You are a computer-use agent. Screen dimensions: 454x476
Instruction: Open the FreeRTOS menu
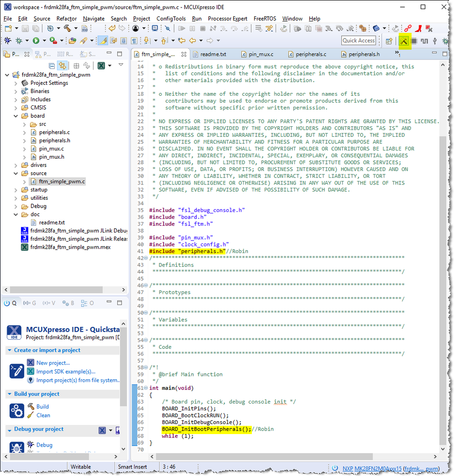(265, 19)
